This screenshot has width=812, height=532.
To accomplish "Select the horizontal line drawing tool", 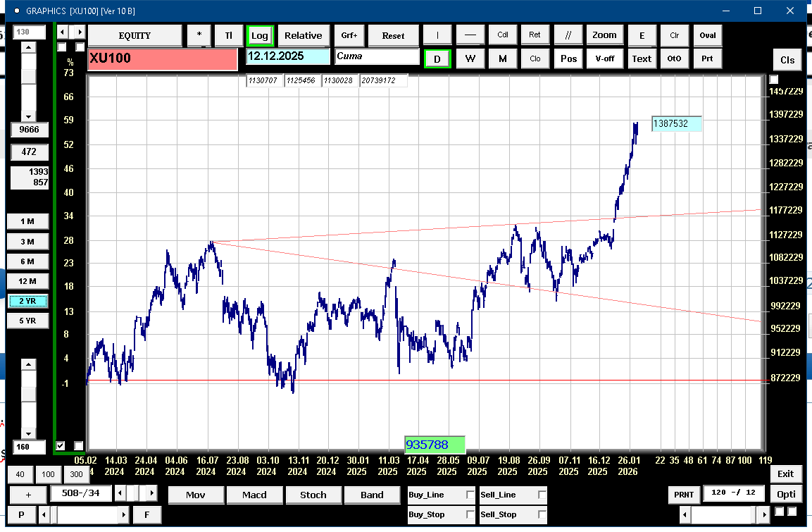I will [x=470, y=35].
